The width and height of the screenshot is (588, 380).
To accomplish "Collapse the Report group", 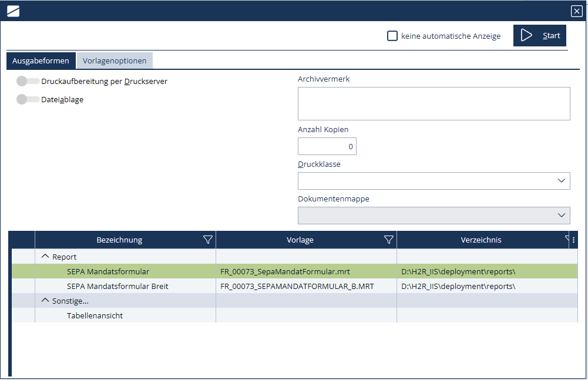I will 45,257.
